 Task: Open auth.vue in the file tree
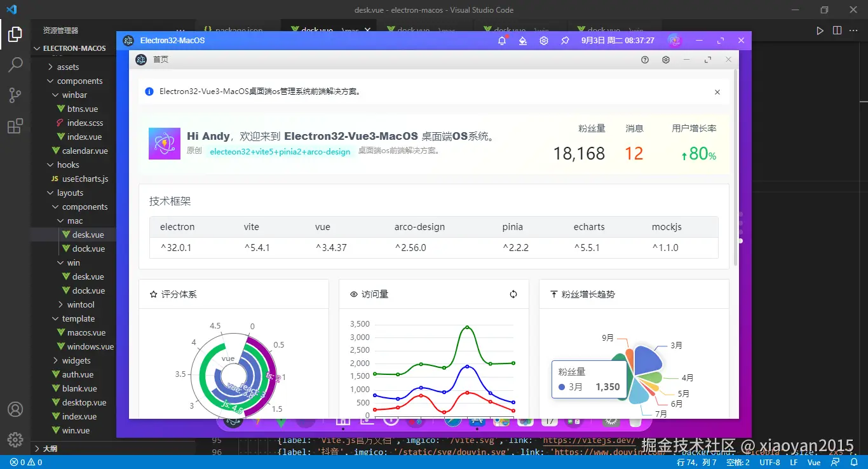[78, 374]
